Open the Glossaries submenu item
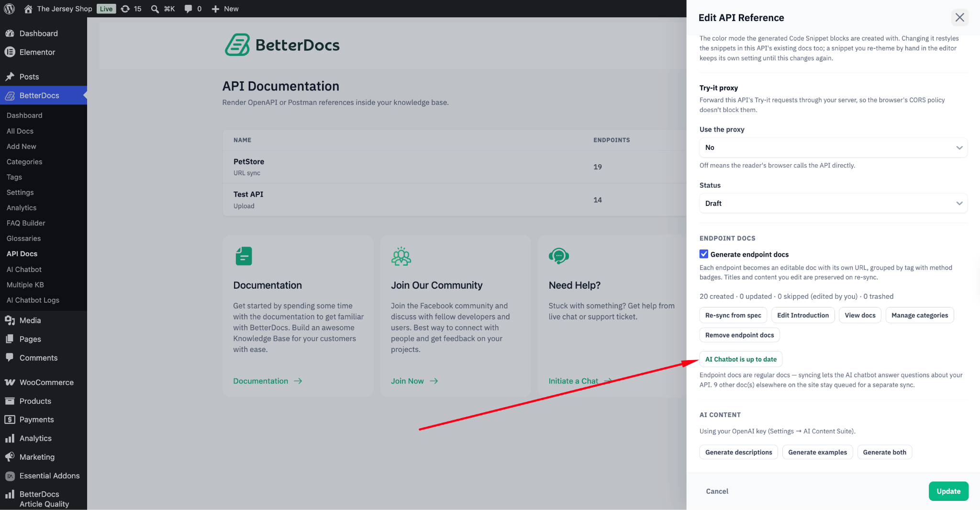Viewport: 980px width, 510px height. point(23,238)
